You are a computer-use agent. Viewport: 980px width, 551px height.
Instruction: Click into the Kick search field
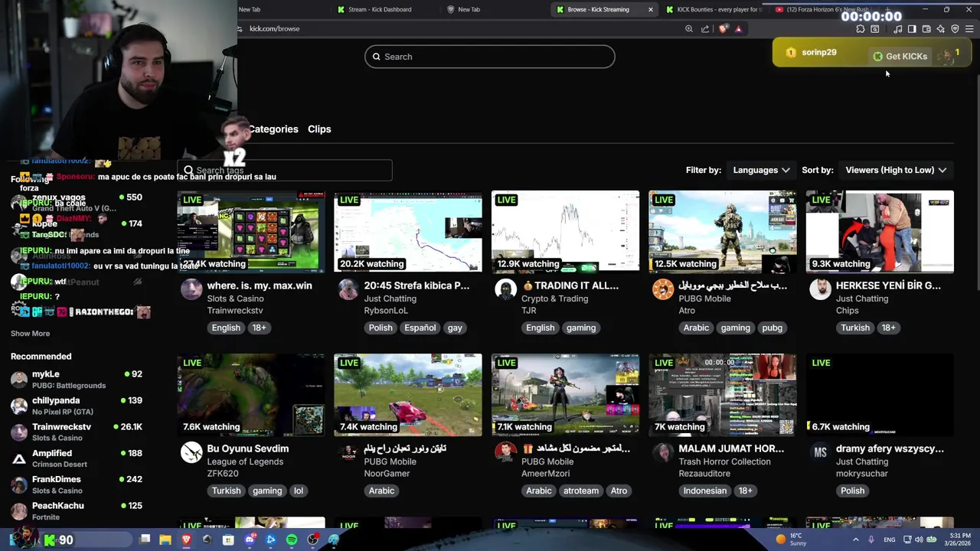(x=490, y=57)
